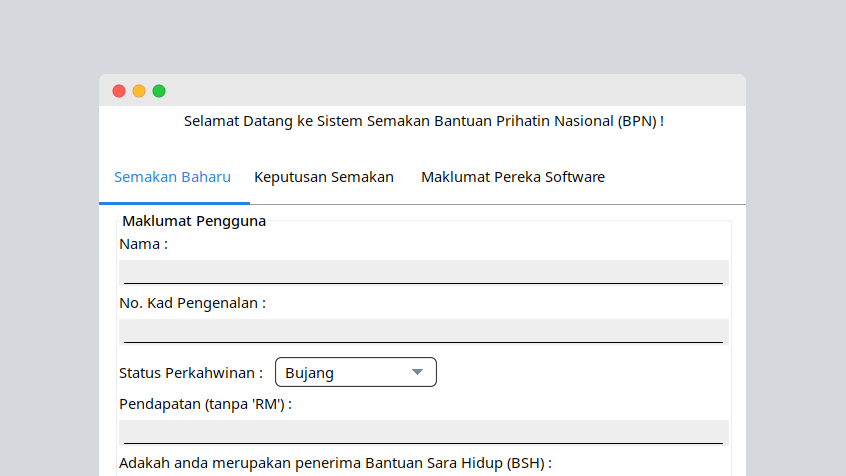The image size is (846, 476).
Task: Focus the Nama text field
Action: tap(423, 272)
